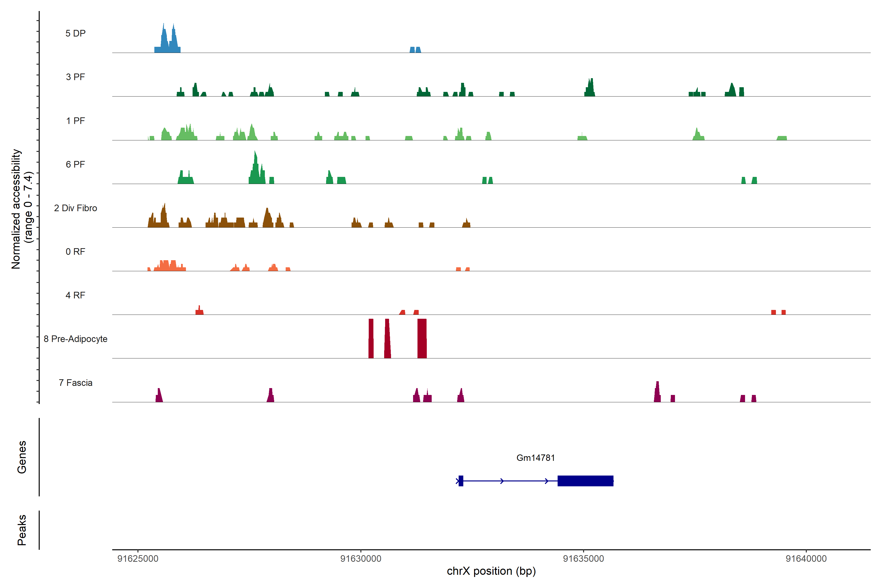Viewport: 882px width, 588px height.
Task: Click the 8 Pre-Adipocyte track label
Action: (x=75, y=339)
